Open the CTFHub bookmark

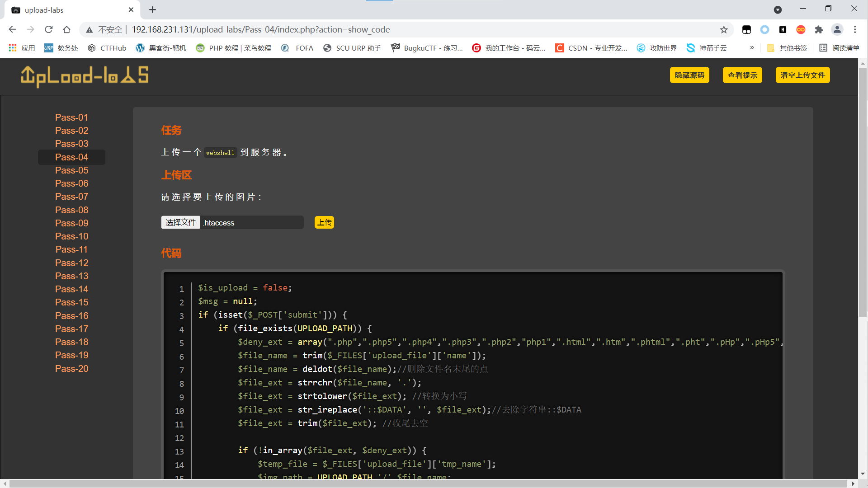tap(107, 48)
